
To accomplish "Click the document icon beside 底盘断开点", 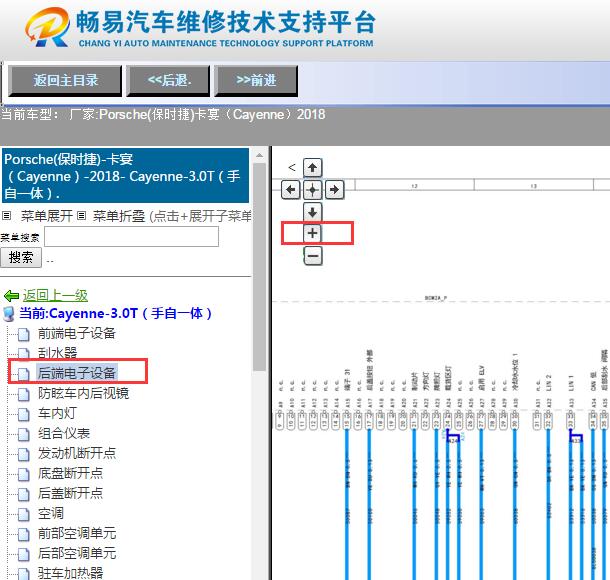I will tap(23, 474).
